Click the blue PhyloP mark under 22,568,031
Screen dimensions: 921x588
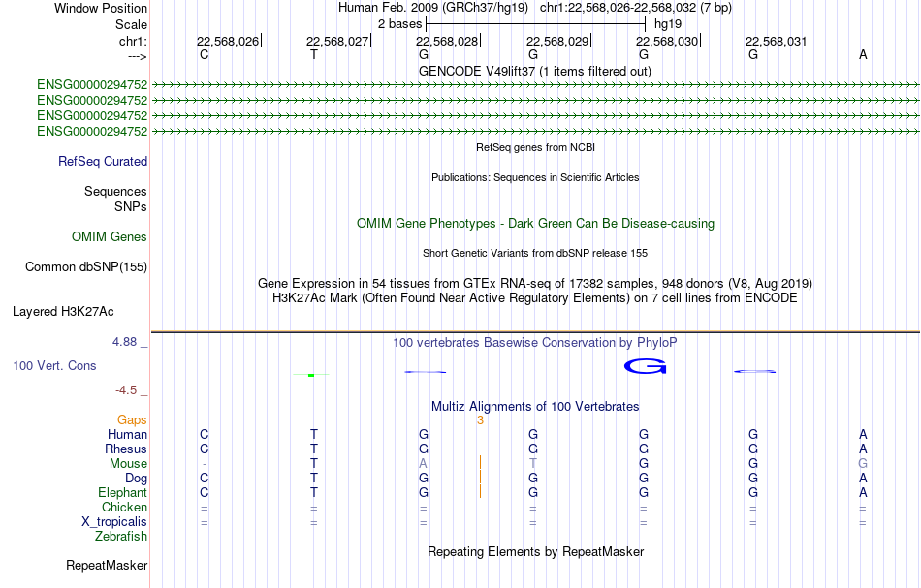pyautogui.click(x=755, y=371)
